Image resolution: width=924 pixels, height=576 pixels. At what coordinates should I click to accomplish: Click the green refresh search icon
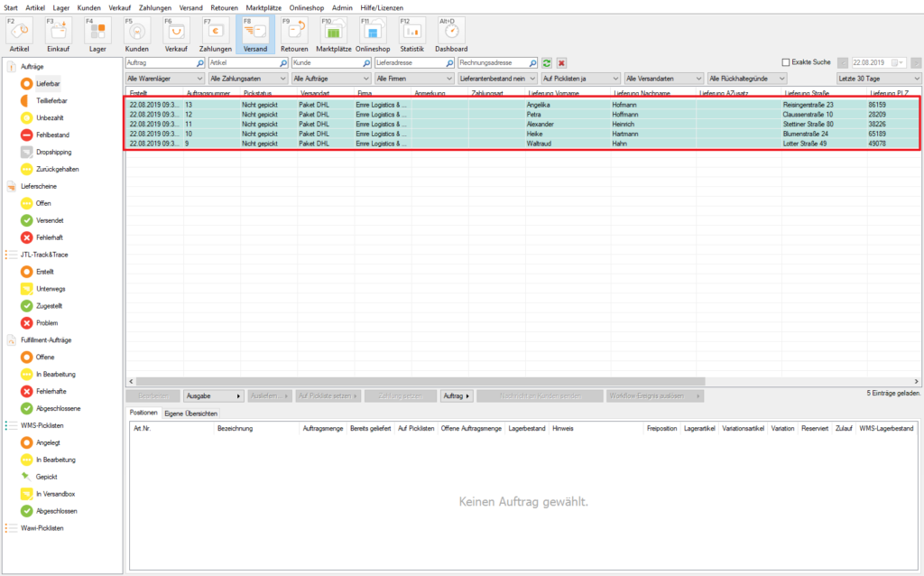[546, 63]
